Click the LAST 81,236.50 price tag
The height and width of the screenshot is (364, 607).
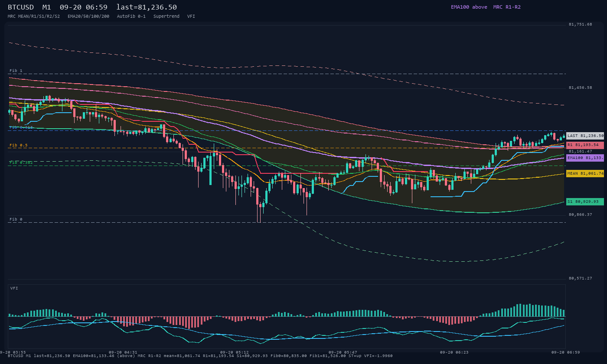click(x=585, y=136)
